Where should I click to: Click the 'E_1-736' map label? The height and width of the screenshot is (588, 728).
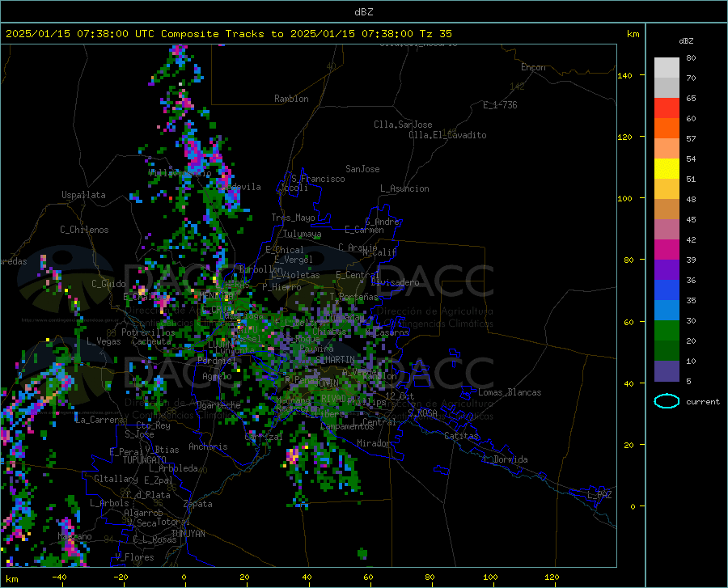tap(500, 105)
